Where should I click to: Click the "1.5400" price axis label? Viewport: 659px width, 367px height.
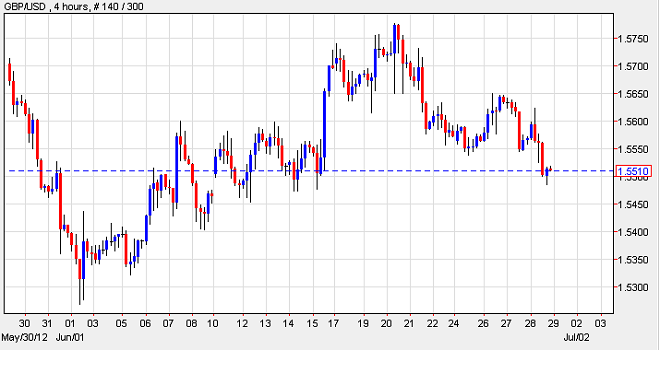pyautogui.click(x=633, y=232)
